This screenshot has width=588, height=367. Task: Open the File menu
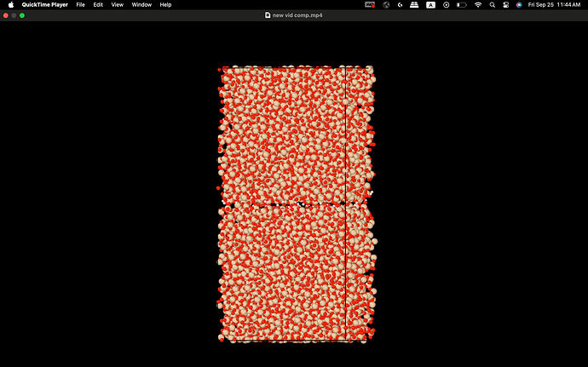click(x=81, y=5)
